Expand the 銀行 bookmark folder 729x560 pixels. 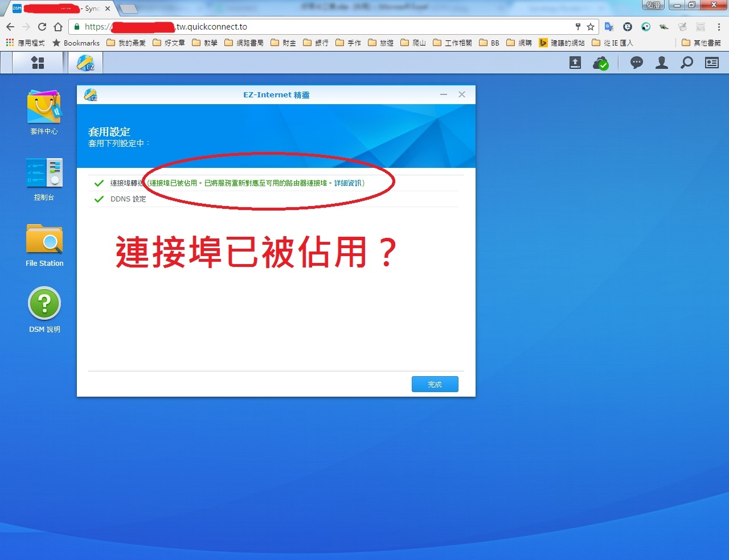(316, 43)
